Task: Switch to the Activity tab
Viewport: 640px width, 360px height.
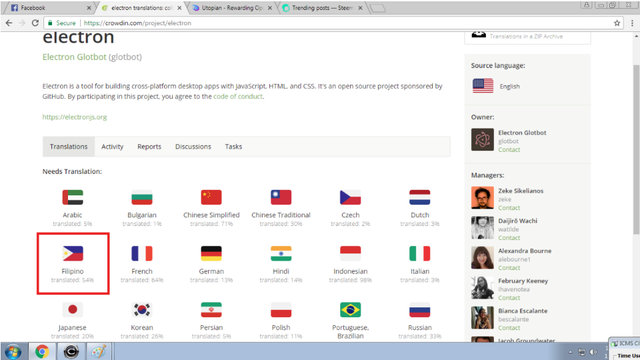Action: pos(112,147)
